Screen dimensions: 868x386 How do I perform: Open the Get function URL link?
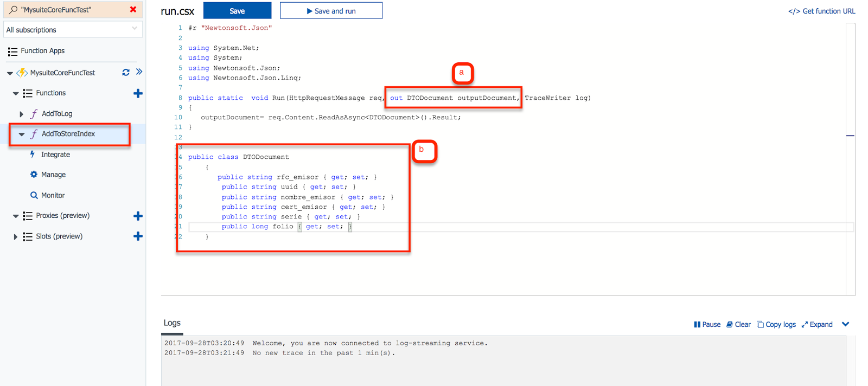pyautogui.click(x=821, y=11)
